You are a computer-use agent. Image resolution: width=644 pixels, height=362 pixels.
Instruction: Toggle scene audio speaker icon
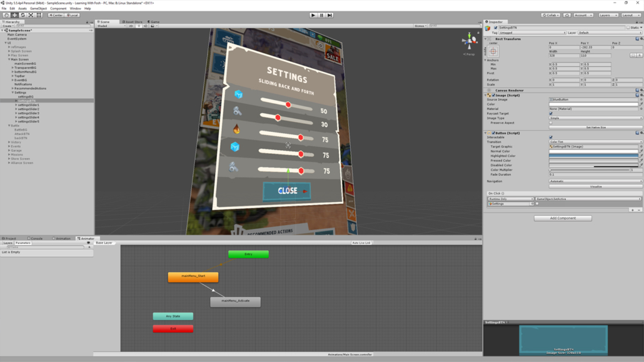(146, 26)
